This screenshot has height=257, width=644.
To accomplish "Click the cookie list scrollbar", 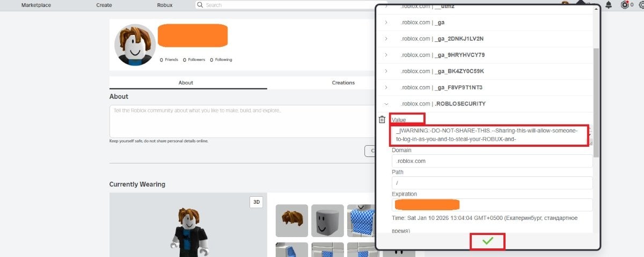I will pos(596,102).
